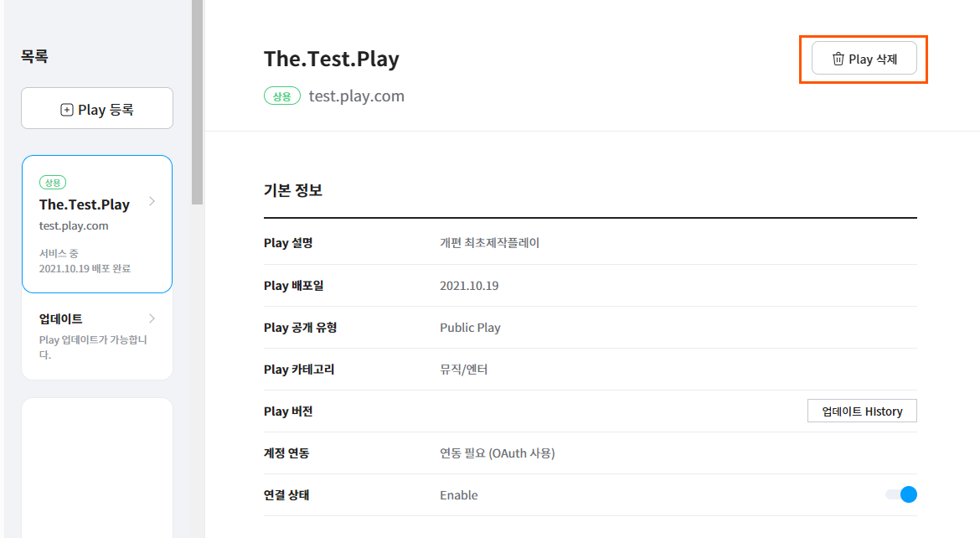Image resolution: width=980 pixels, height=538 pixels.
Task: Click the 연동 필요 (OAuth 사용) text
Action: point(497,453)
